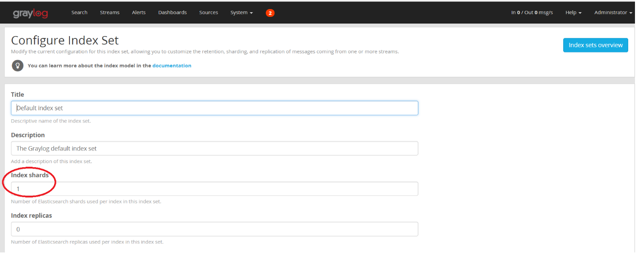Image resolution: width=644 pixels, height=277 pixels.
Task: Click the 'Add a description of this index set' hint
Action: coord(51,161)
